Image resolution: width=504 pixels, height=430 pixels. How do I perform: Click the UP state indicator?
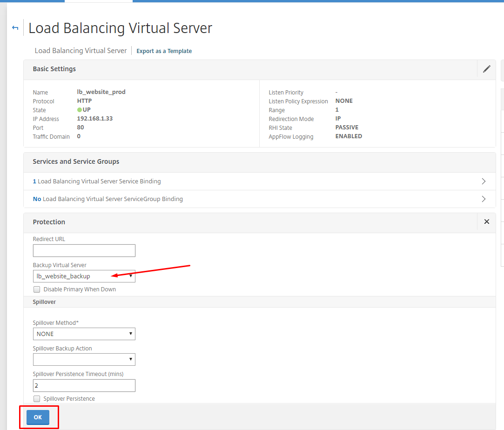click(x=84, y=109)
